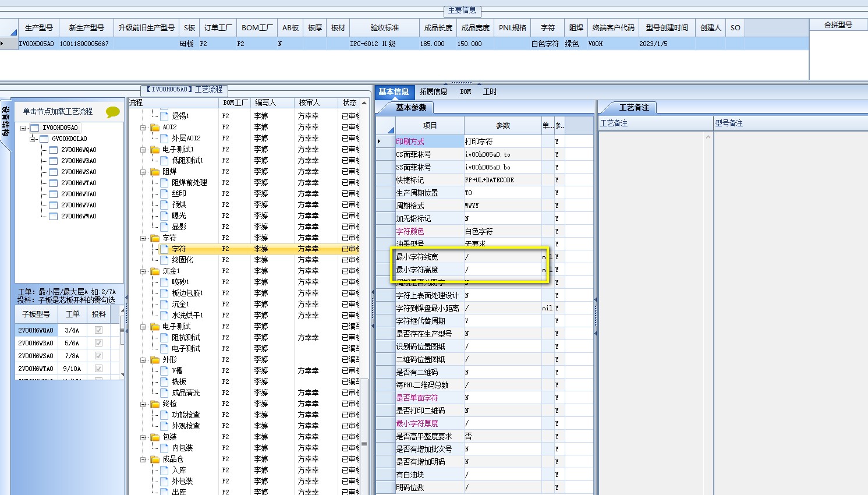Toggle 投料 checkbox for 2V00H6WTA0

pyautogui.click(x=98, y=369)
